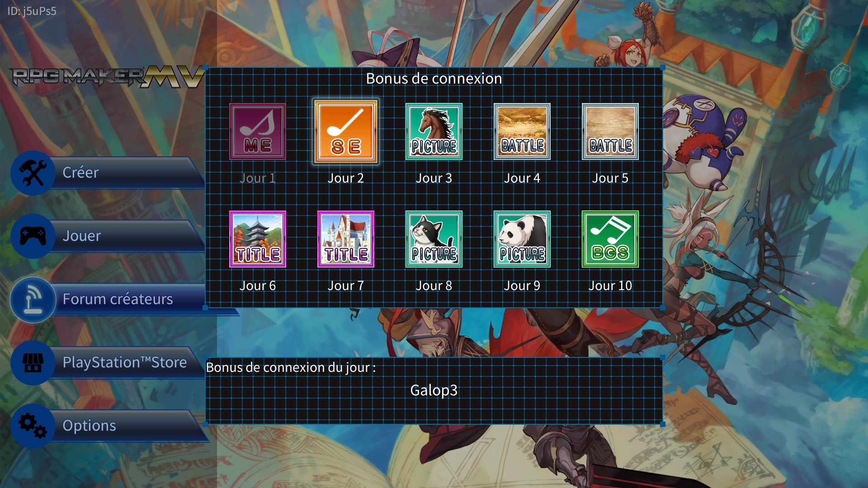Select the pagoda TITLE icon for Jour 6

coord(257,239)
